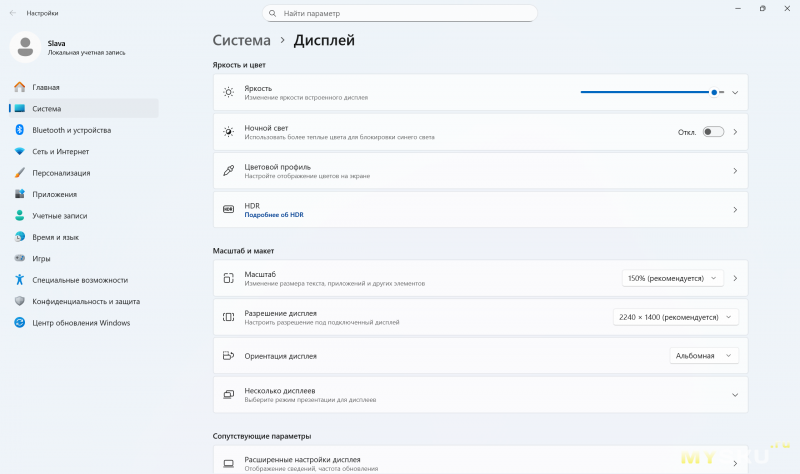
Task: Click the Сеть и Интернет wifi icon
Action: pos(19,152)
